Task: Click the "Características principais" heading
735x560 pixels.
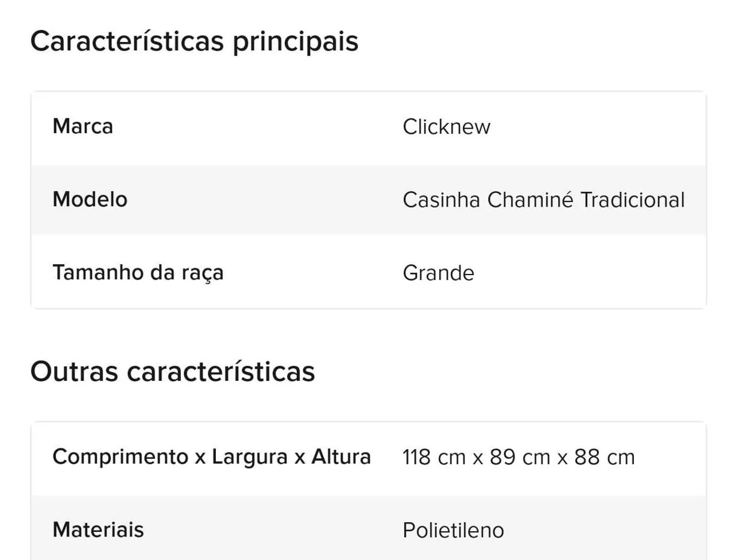Action: click(194, 41)
